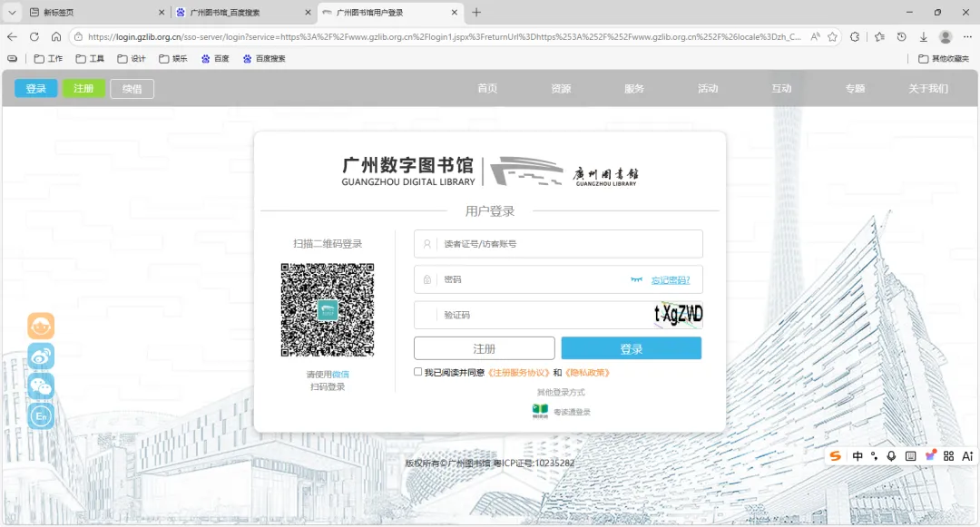This screenshot has height=527, width=980.
Task: Focus the 读者证号/访客账号 input field
Action: pos(558,244)
